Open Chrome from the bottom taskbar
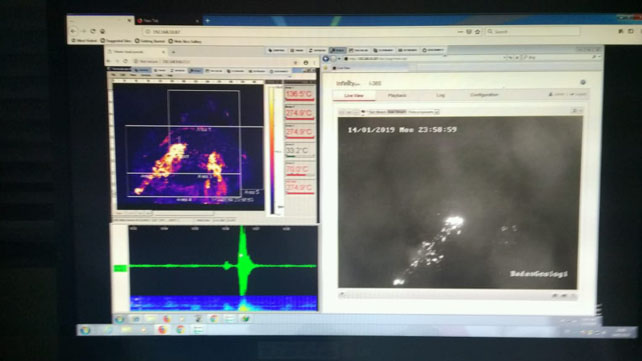The height and width of the screenshot is (361, 642). (x=181, y=330)
